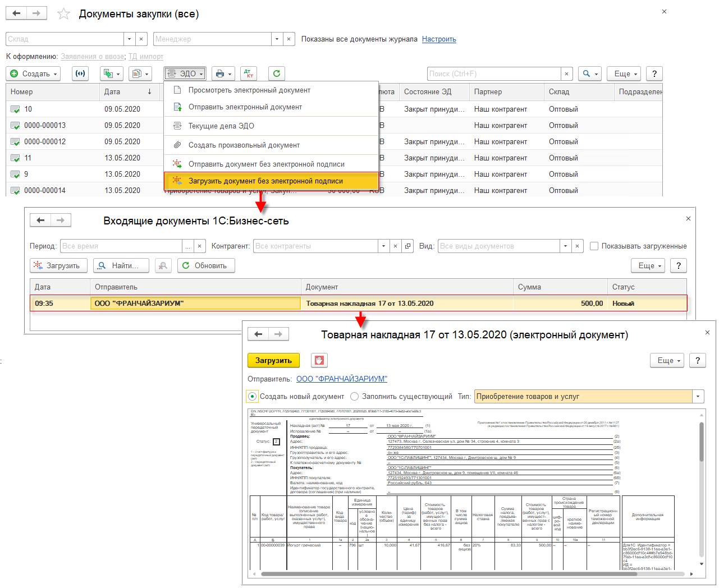Click the refresh green arrow icon in toolbar
Screen dimensions: 719x588
pyautogui.click(x=276, y=73)
